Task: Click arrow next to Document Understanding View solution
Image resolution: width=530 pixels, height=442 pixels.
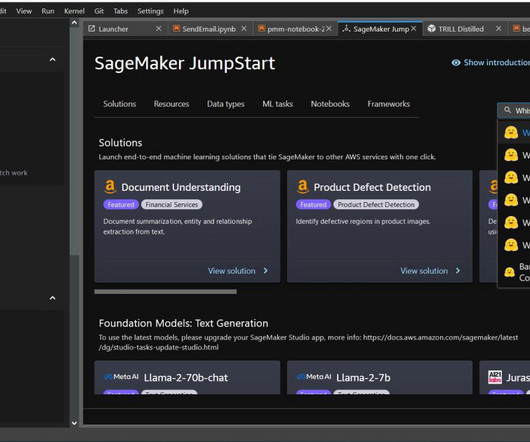Action: click(266, 271)
